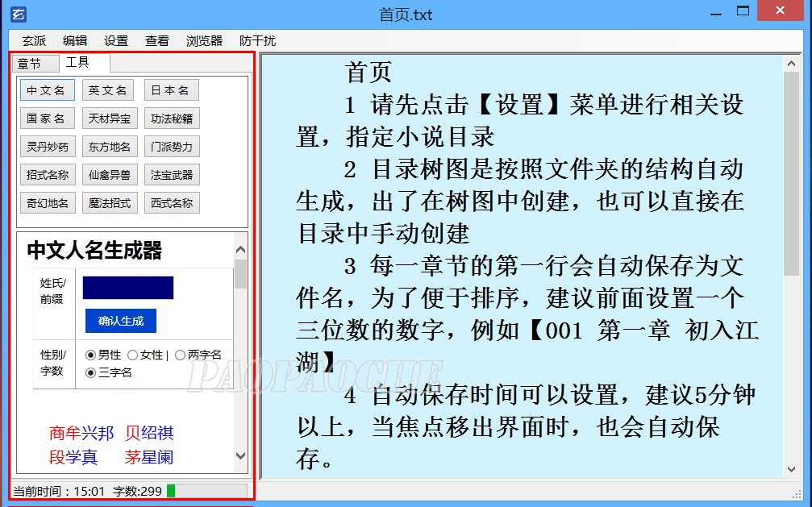This screenshot has height=507, width=812.
Task: Select the 女性 radio button
Action: pos(132,355)
